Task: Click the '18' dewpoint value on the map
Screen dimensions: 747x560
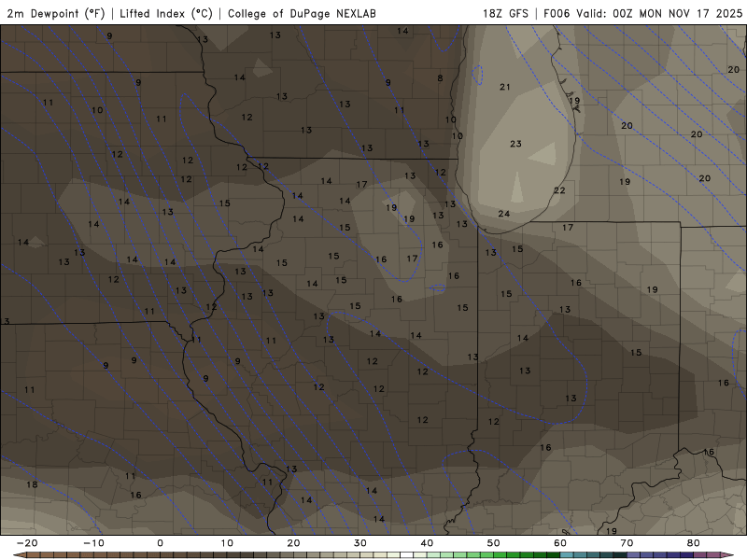Action: (x=32, y=484)
